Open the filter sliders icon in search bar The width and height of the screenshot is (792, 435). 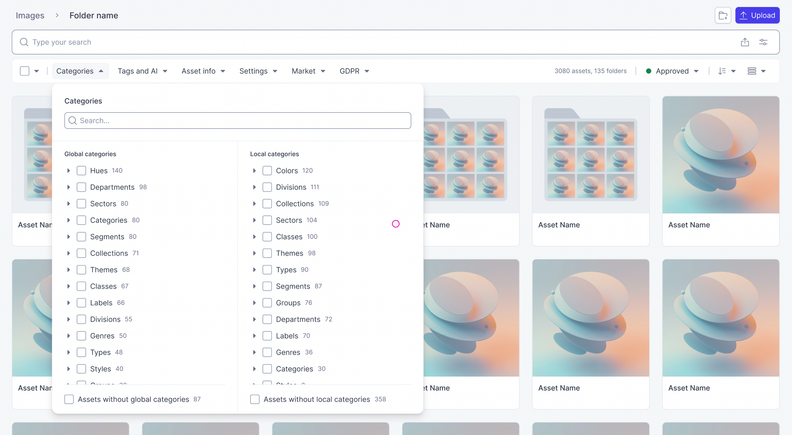(x=763, y=42)
